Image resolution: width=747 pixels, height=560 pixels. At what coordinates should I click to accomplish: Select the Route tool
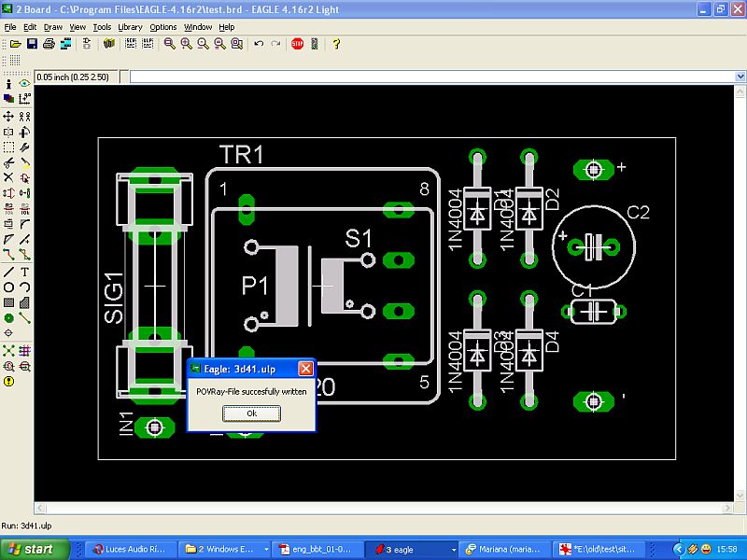(8, 255)
